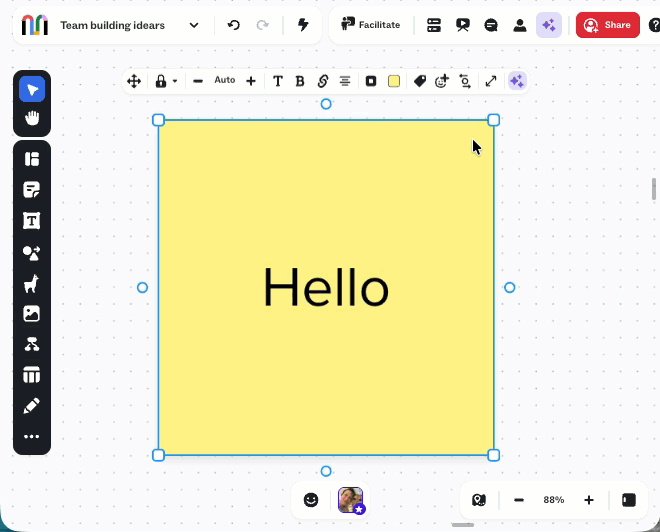Toggle the side panel icon
Viewport: 660px width, 532px height.
(629, 500)
